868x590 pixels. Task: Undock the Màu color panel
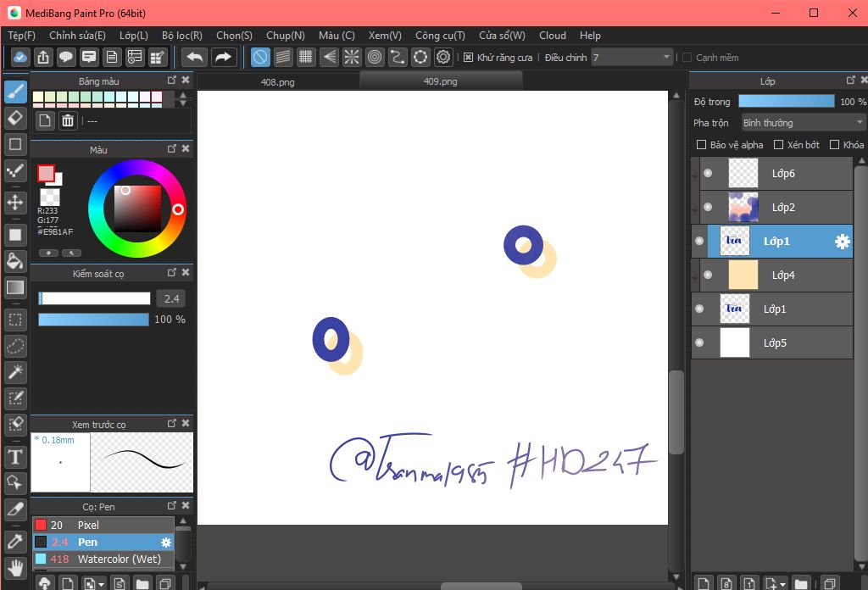click(171, 149)
